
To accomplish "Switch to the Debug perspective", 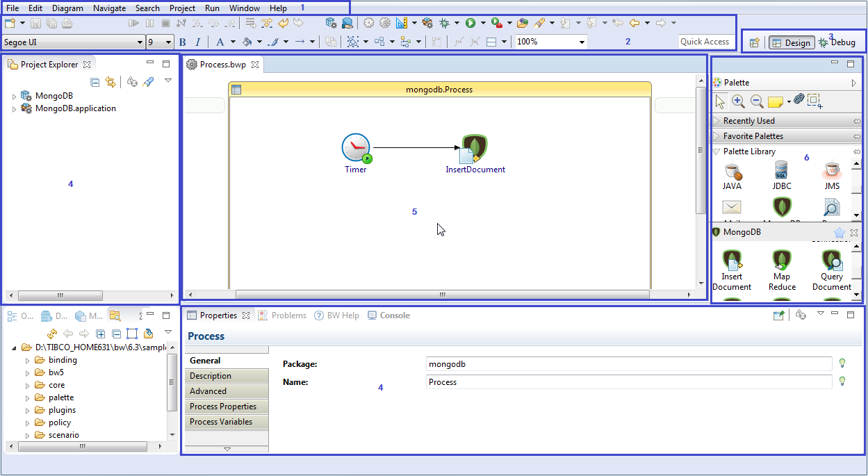I will click(x=837, y=42).
